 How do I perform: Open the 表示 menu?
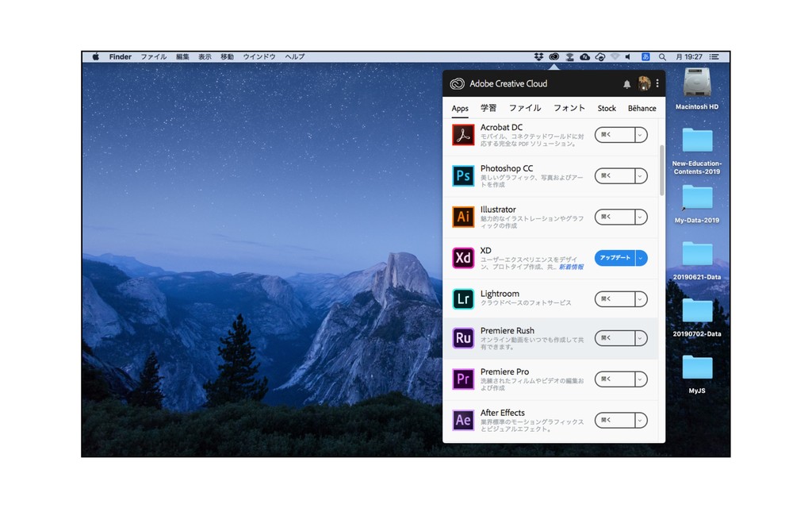(x=205, y=56)
